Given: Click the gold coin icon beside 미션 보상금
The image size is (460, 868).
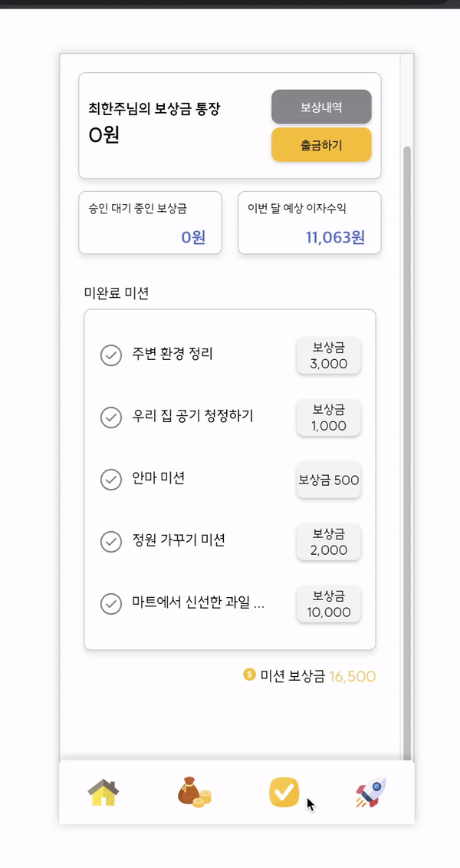Looking at the screenshot, I should coord(249,675).
